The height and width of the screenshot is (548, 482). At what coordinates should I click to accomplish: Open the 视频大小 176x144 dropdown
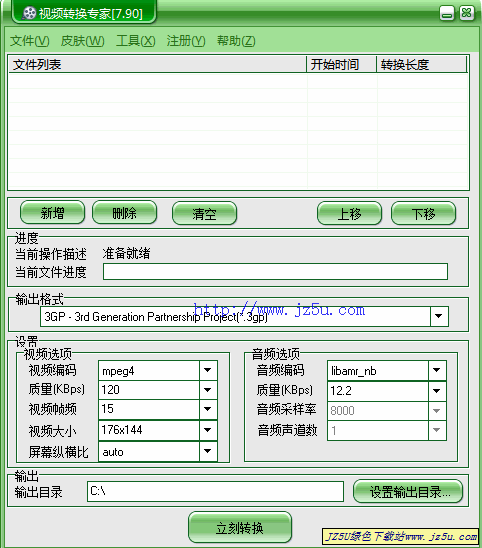pyautogui.click(x=208, y=430)
